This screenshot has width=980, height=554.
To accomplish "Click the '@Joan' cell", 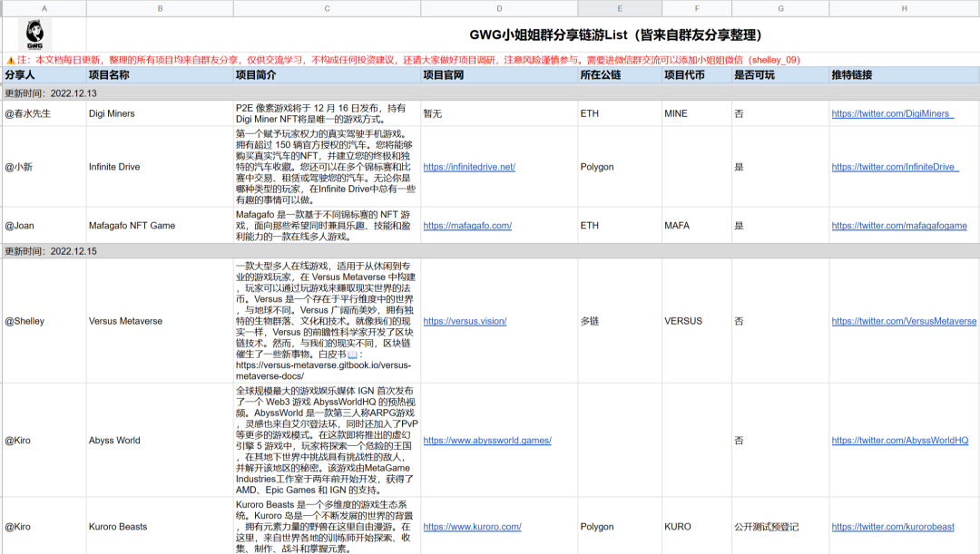I will 44,226.
